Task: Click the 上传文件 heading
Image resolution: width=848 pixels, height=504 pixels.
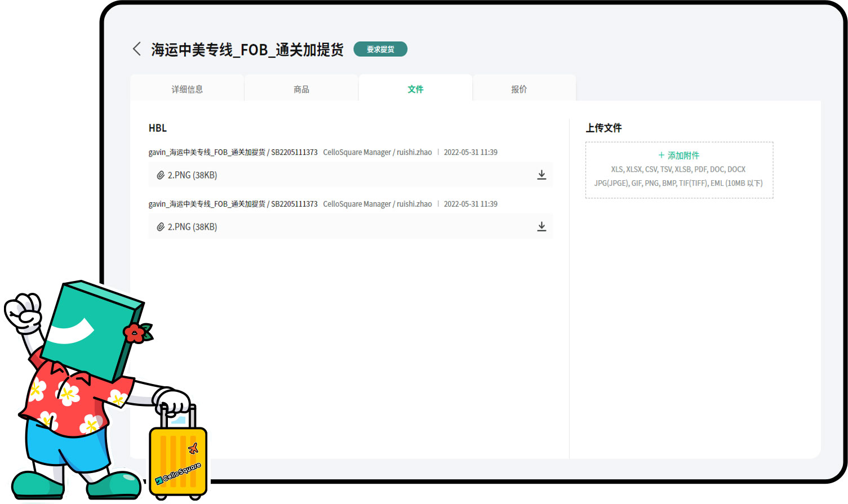Action: [603, 128]
